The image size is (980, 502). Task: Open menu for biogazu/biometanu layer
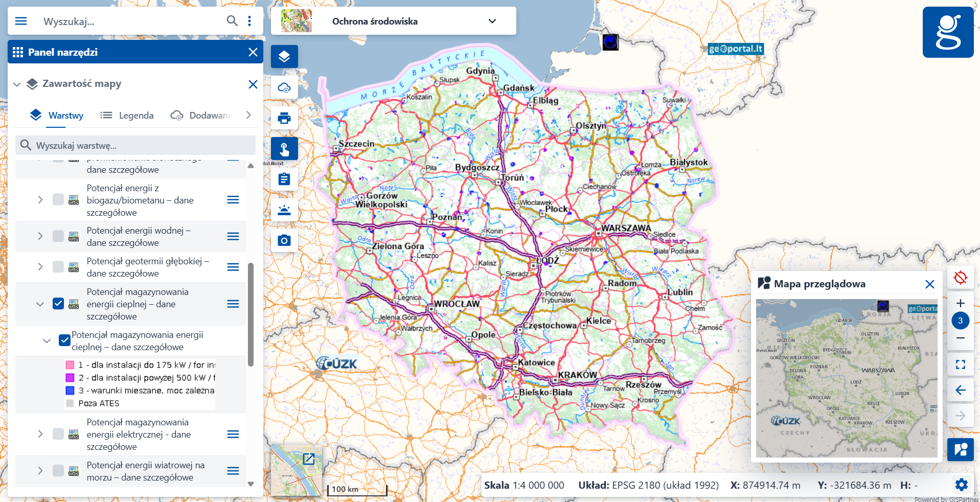click(233, 199)
